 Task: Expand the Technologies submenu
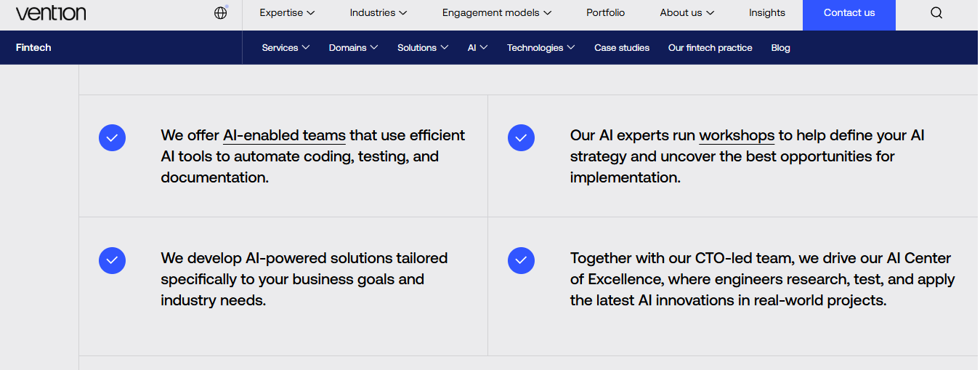[x=540, y=47]
